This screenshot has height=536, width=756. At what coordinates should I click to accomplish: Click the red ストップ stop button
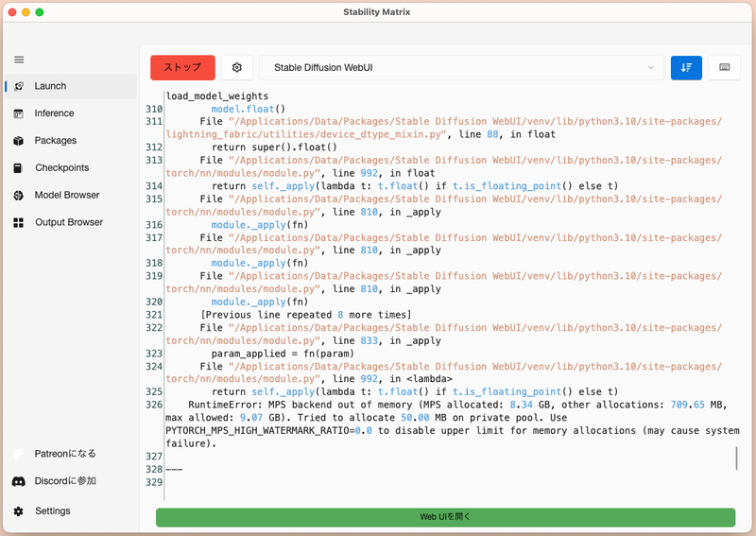182,67
